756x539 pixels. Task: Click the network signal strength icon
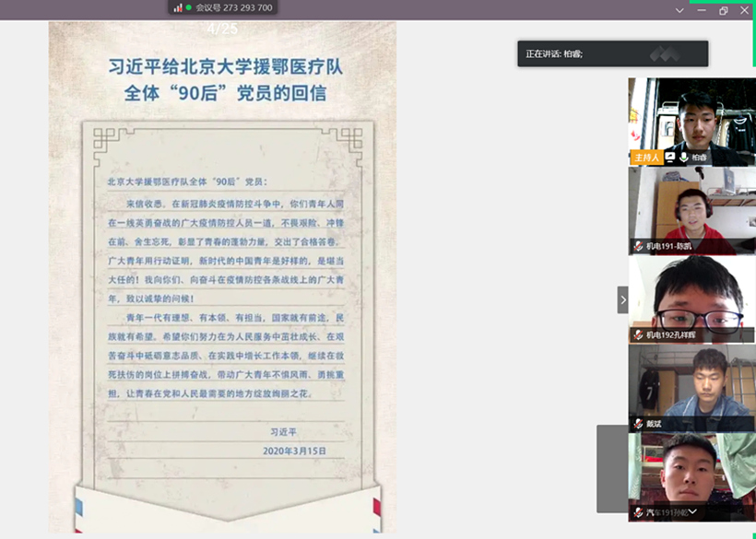[178, 7]
